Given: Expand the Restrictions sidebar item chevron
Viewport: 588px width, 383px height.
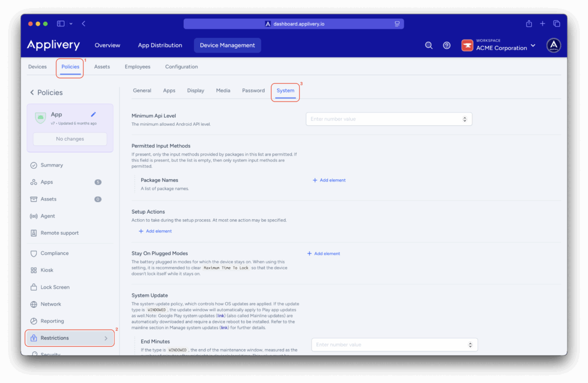Looking at the screenshot, I should tap(106, 338).
